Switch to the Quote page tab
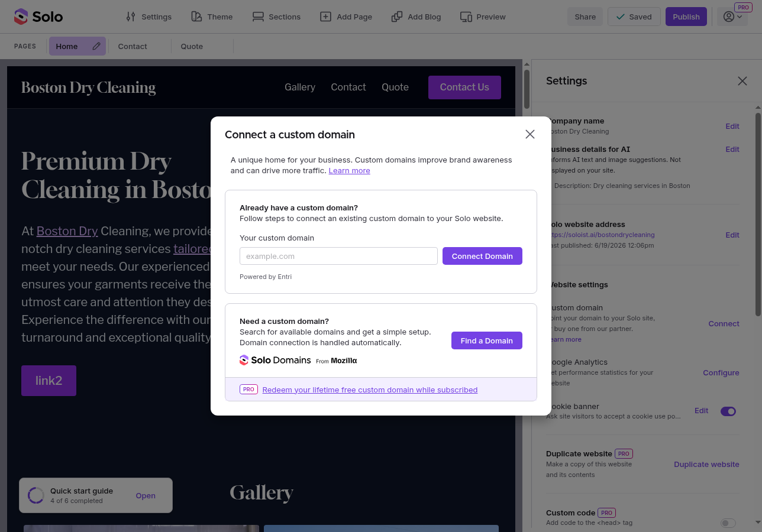 tap(192, 46)
